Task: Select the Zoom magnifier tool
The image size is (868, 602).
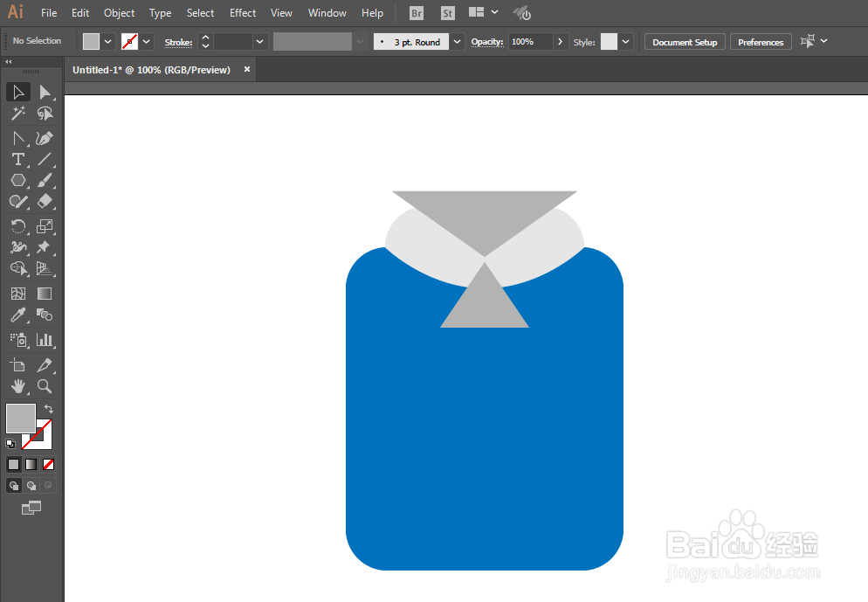Action: pos(45,386)
